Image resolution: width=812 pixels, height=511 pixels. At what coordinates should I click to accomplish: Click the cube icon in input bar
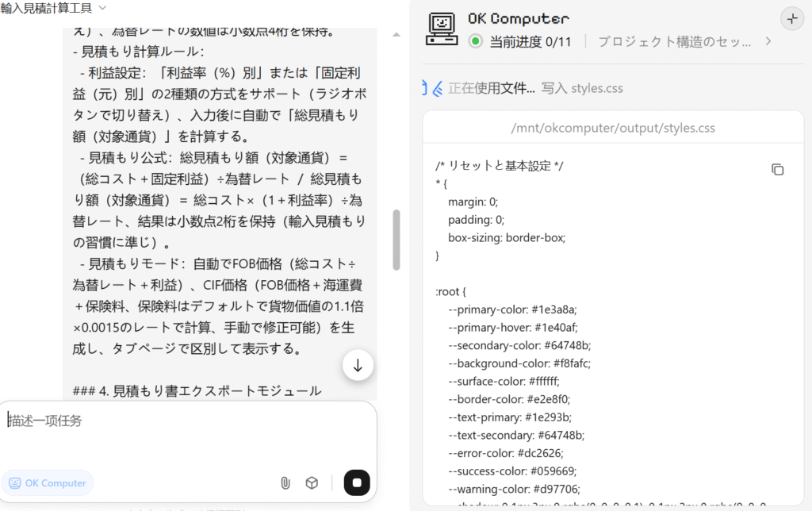coord(312,483)
